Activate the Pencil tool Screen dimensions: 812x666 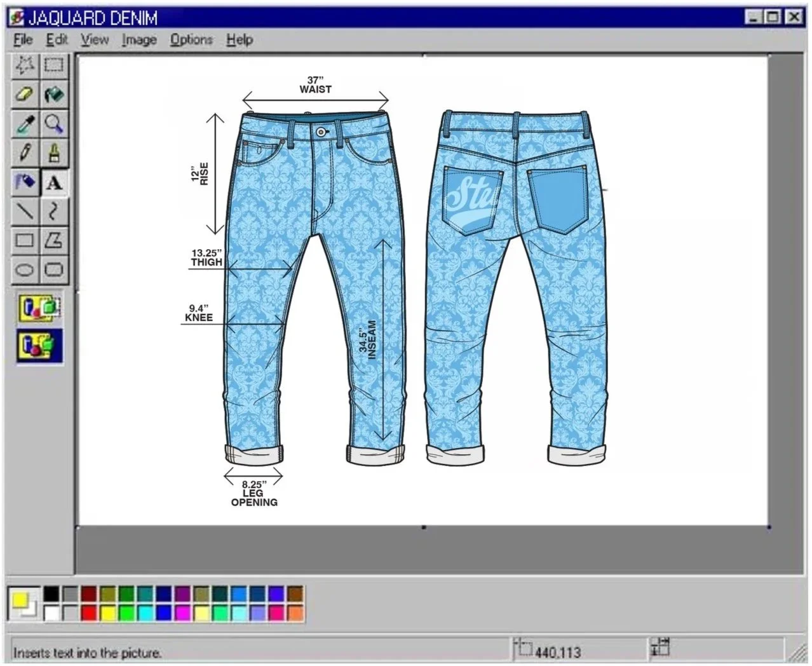tap(25, 153)
